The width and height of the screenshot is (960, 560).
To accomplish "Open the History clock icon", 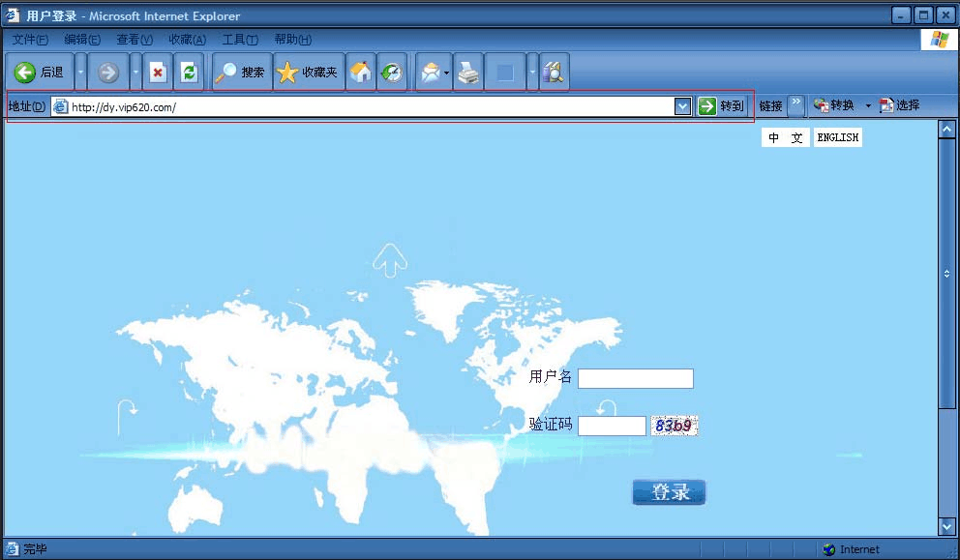I will coord(392,73).
